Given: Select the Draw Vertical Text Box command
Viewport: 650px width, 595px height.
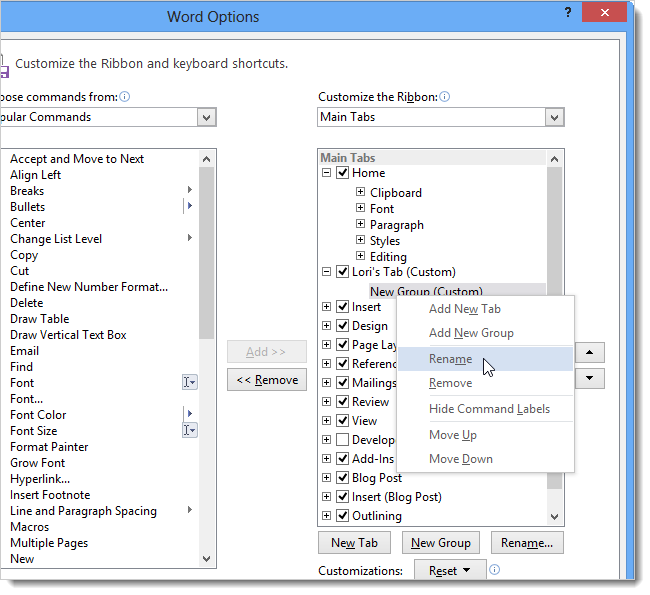Looking at the screenshot, I should 68,335.
